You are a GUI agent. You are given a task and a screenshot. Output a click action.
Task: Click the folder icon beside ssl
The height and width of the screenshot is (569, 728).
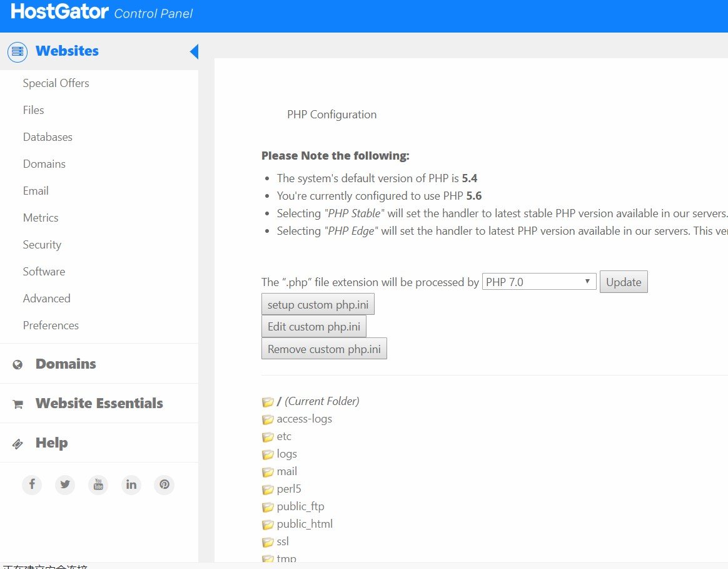click(x=268, y=542)
